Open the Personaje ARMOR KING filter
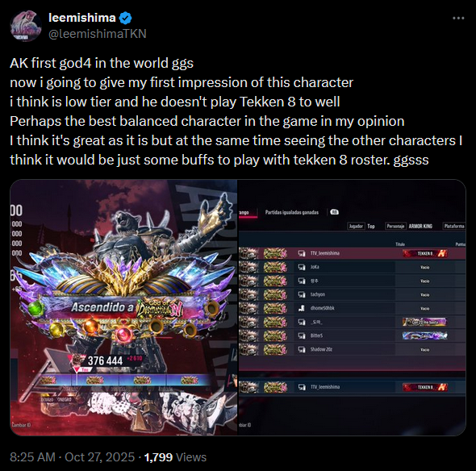This screenshot has width=476, height=471. 409,226
